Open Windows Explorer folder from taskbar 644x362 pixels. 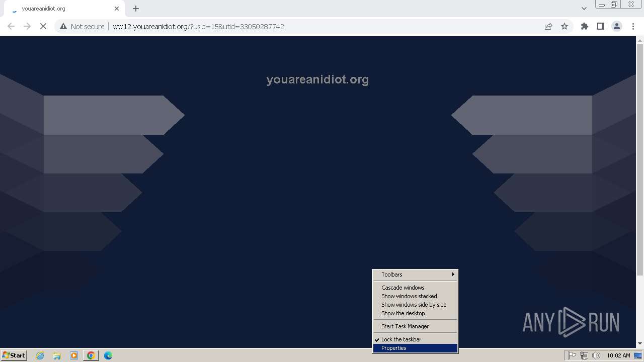tap(57, 355)
